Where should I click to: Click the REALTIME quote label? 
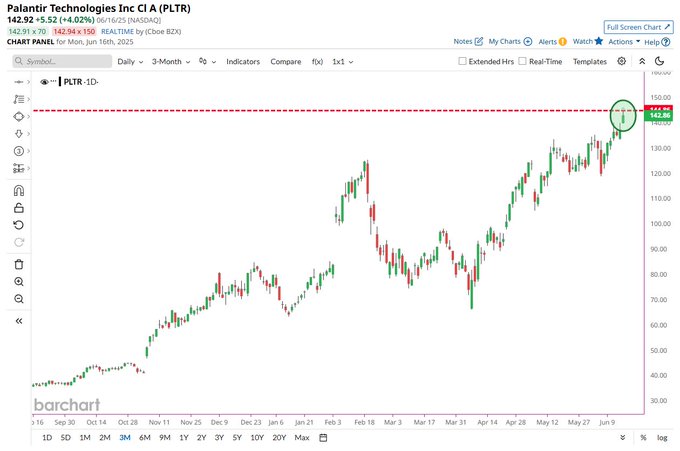pos(117,31)
